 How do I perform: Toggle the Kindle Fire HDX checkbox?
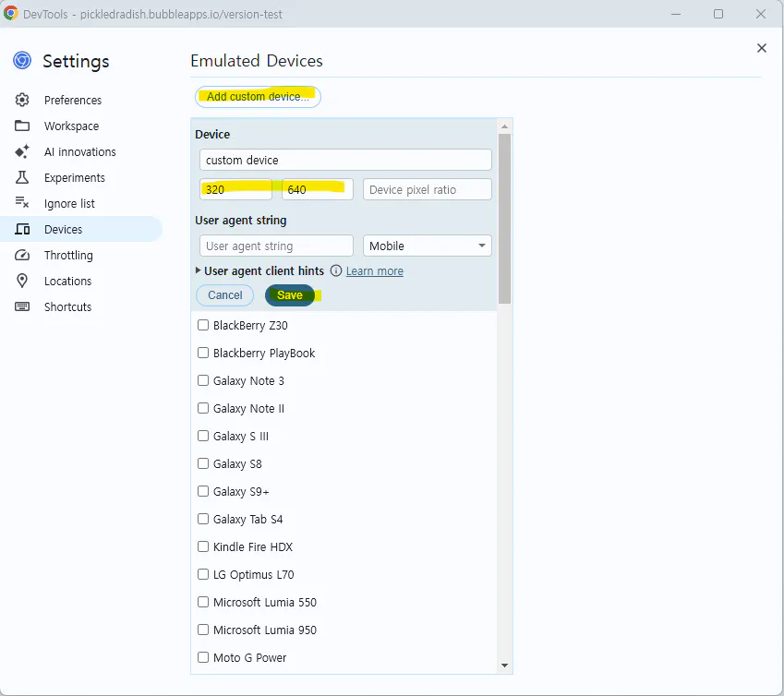coord(203,546)
